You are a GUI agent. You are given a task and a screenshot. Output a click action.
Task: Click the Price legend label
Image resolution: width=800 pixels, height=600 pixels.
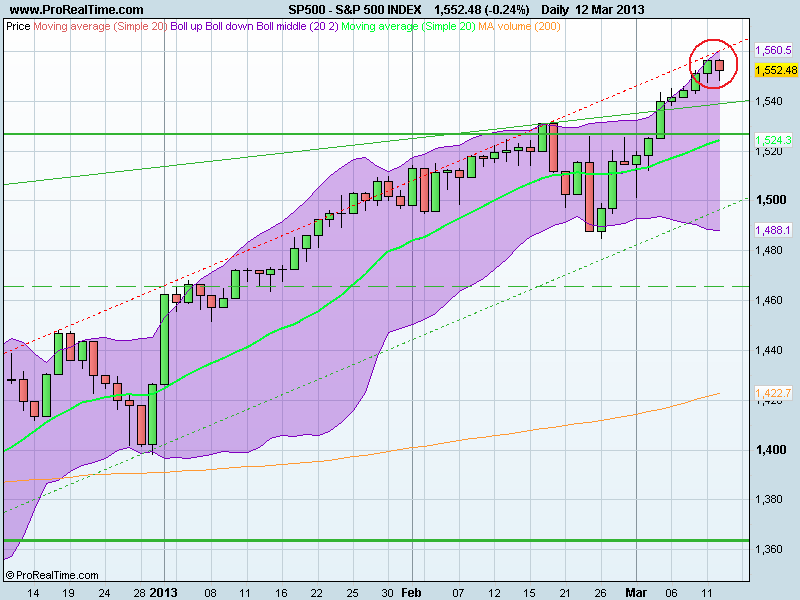[18, 26]
